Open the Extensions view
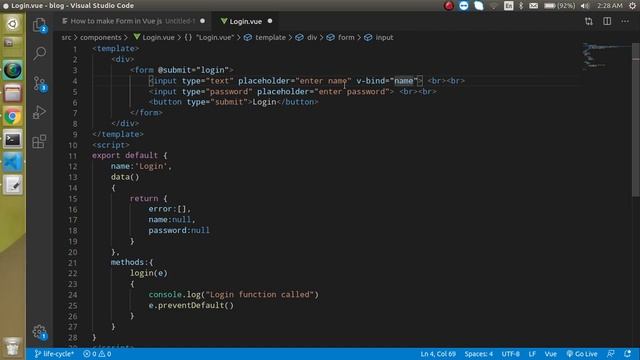Image resolution: width=640 pixels, height=360 pixels. tap(40, 142)
